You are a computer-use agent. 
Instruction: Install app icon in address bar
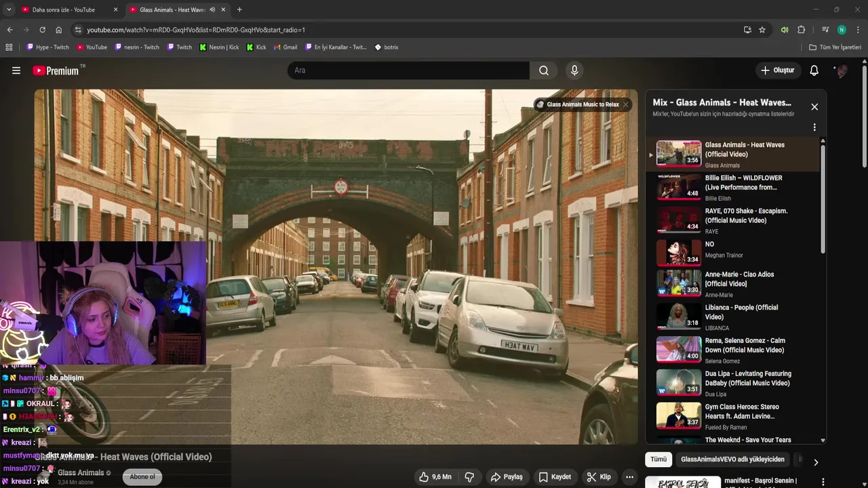747,30
